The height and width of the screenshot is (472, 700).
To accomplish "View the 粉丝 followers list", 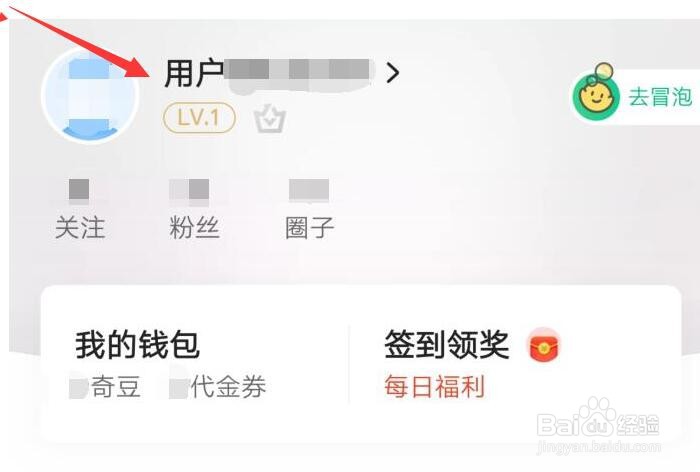I will click(x=194, y=228).
